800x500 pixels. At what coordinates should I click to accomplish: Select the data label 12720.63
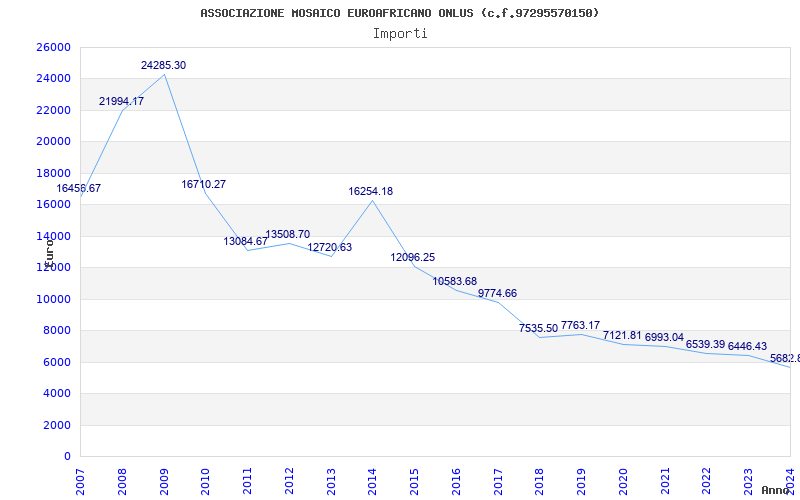click(330, 247)
